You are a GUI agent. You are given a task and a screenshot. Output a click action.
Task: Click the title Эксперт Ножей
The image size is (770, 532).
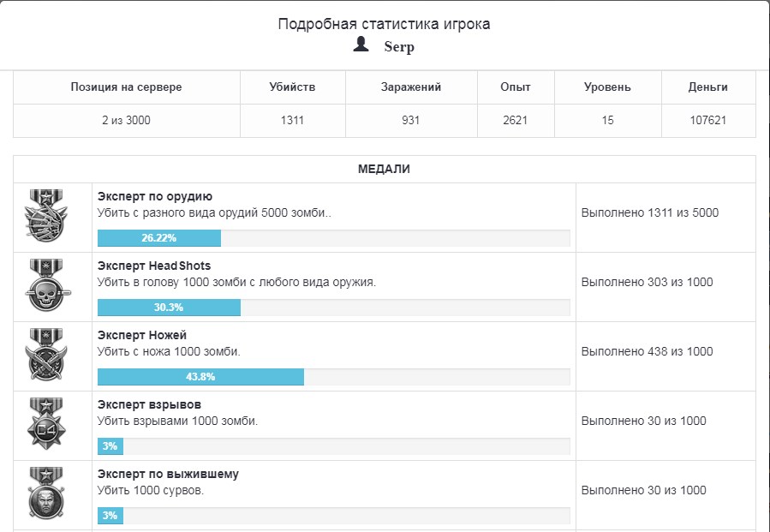tap(142, 335)
